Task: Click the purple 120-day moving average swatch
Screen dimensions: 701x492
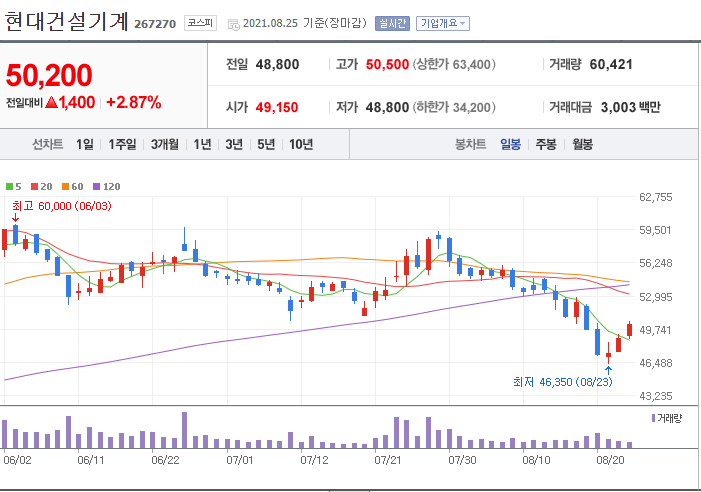Action: (x=97, y=186)
